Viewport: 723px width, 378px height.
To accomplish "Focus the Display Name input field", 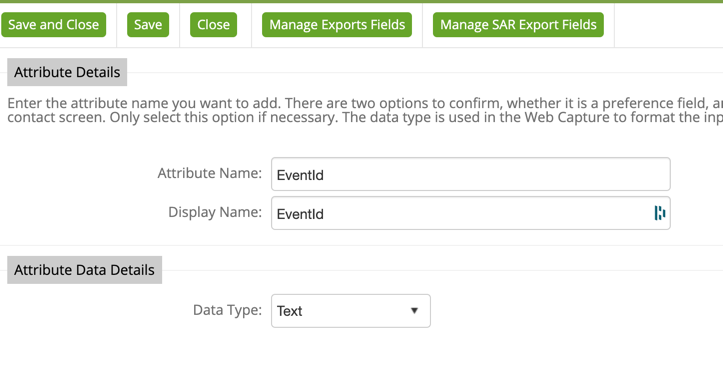I will 471,213.
